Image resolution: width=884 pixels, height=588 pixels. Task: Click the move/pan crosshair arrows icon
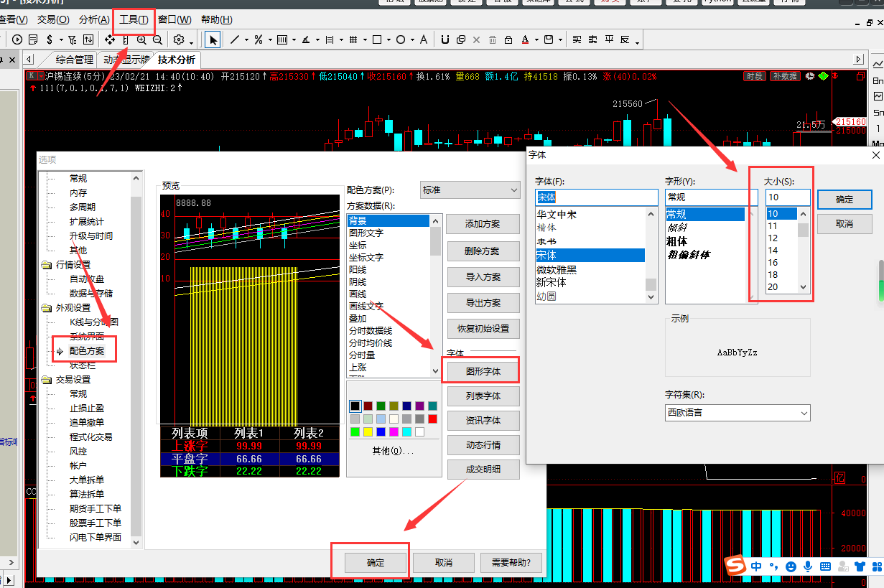[x=110, y=39]
